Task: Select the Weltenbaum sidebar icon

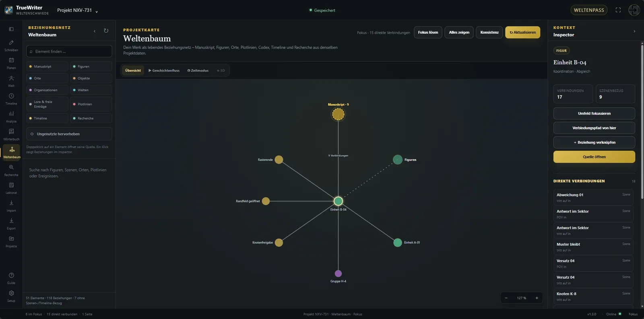Action: (x=12, y=152)
